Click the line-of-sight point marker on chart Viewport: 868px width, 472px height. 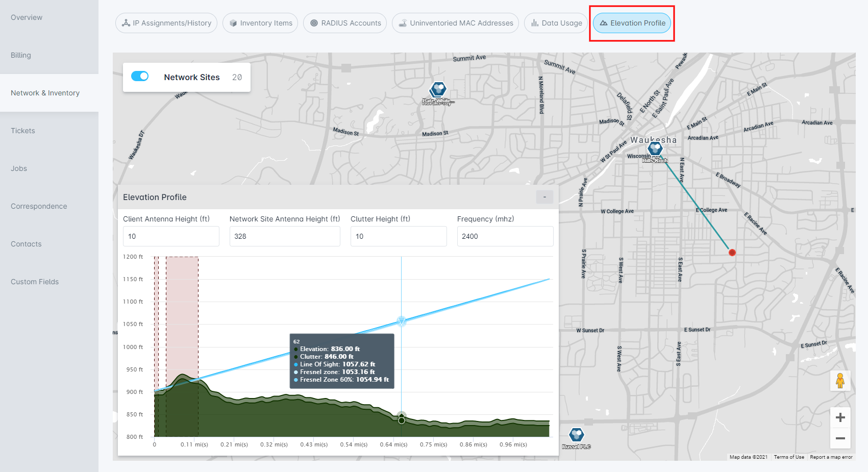[401, 321]
